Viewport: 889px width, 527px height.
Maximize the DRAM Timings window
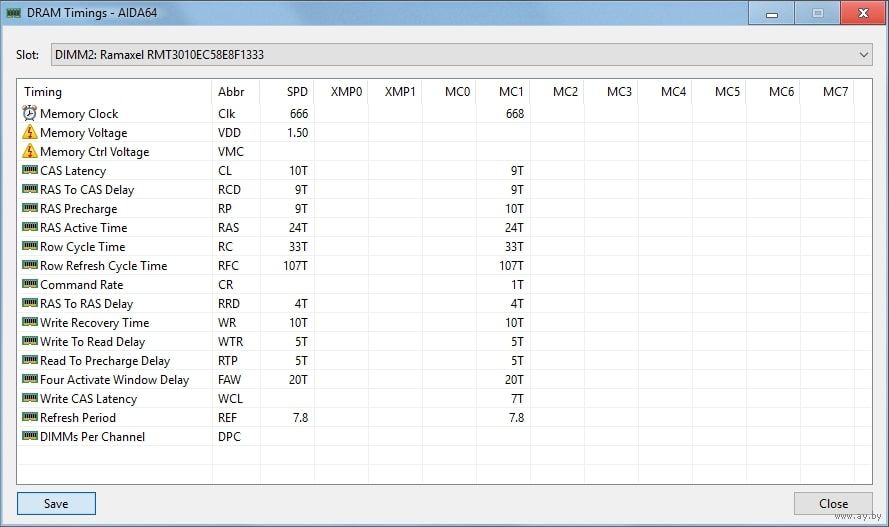point(817,13)
